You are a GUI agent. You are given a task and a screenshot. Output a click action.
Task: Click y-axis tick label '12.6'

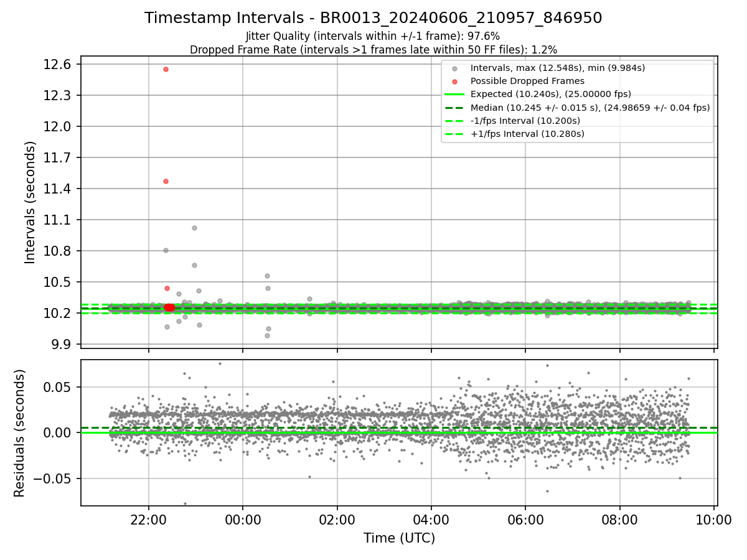click(x=58, y=65)
